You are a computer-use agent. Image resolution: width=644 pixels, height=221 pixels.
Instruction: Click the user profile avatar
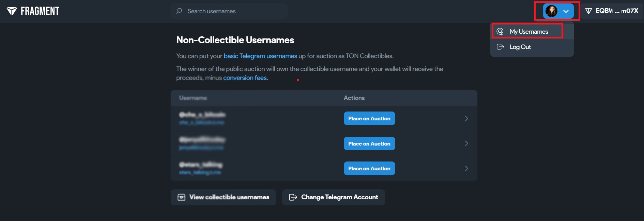[x=551, y=11]
